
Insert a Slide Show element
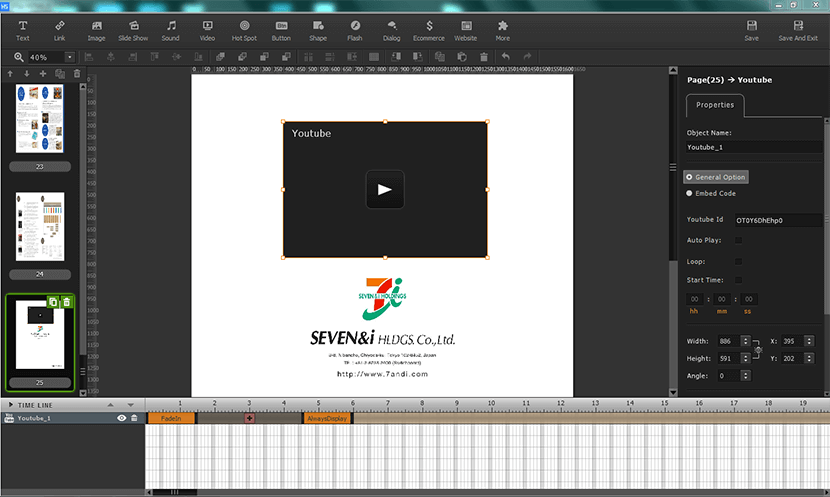click(133, 31)
